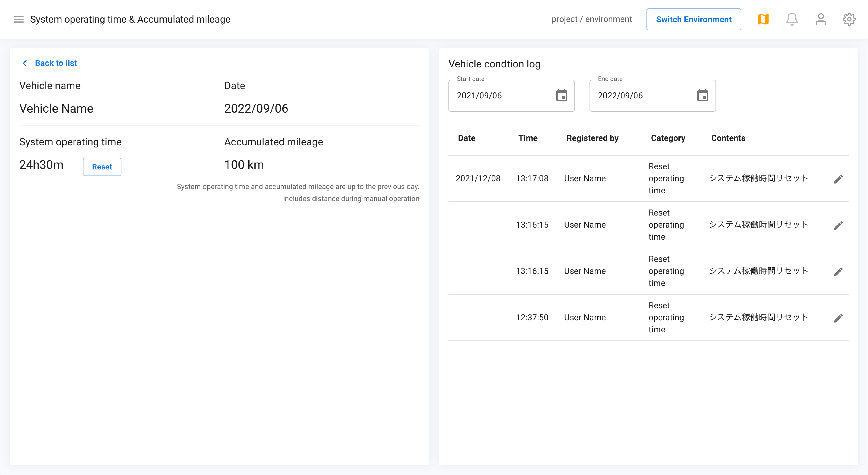Open the hamburger navigation menu

click(x=19, y=19)
